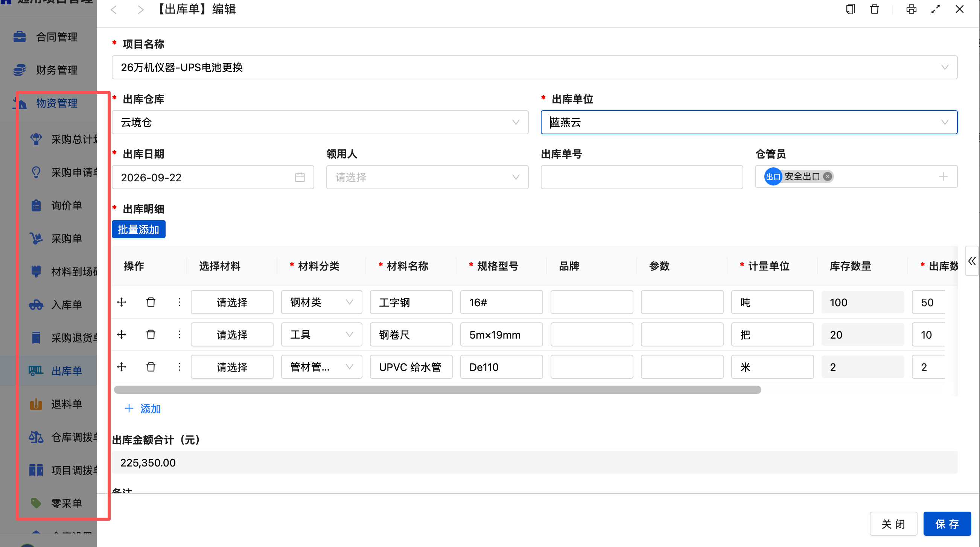Click 规格型号 field containing 16#

point(501,302)
